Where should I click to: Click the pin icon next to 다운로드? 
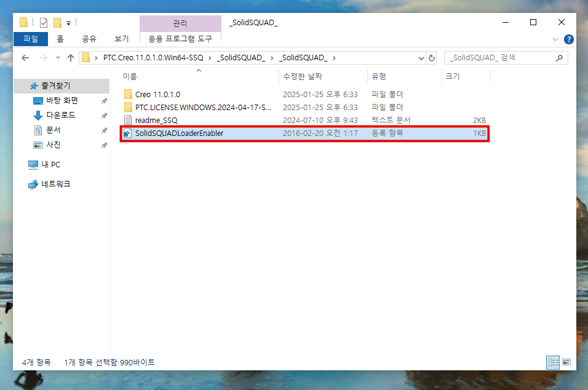coord(104,116)
